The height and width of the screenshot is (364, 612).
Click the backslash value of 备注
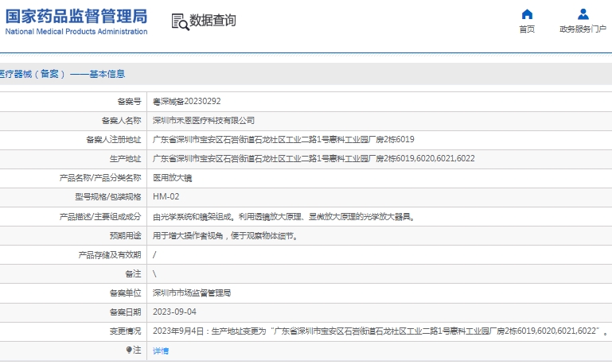154,273
